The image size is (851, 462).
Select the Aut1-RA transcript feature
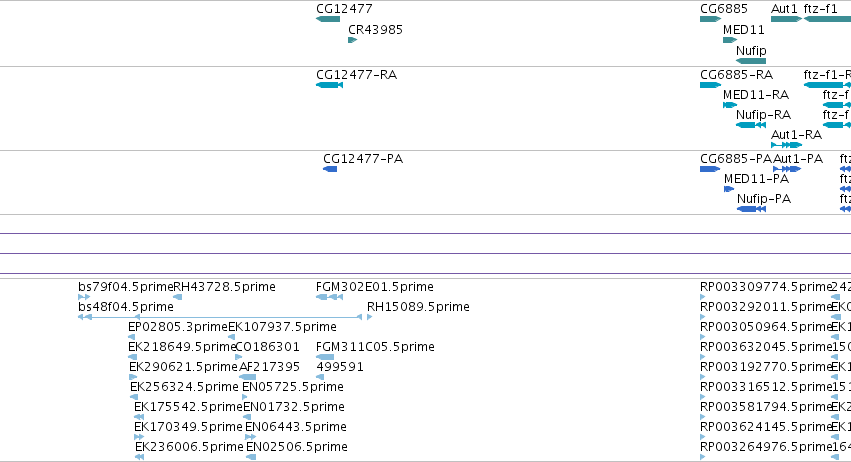coord(786,145)
